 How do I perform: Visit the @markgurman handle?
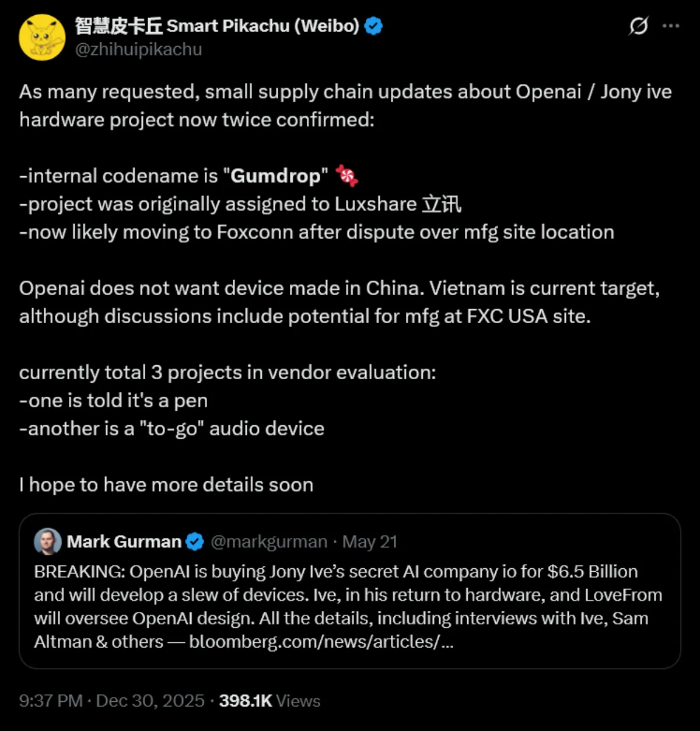(268, 542)
